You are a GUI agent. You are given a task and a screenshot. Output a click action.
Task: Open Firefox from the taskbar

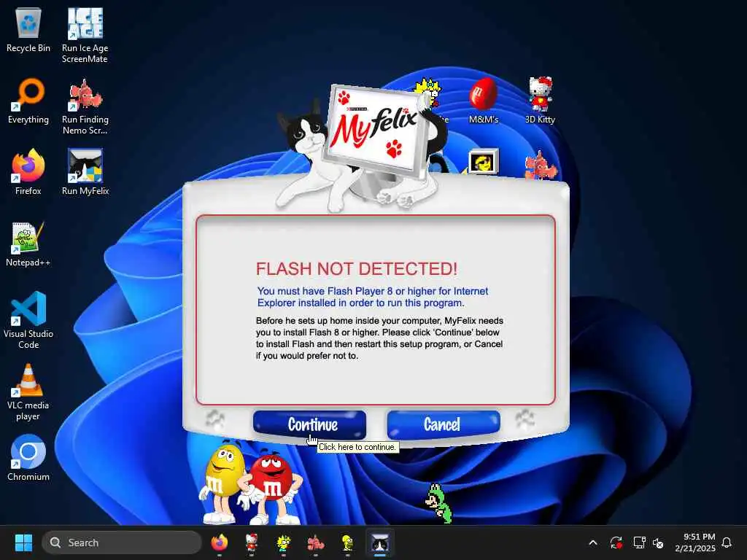(x=219, y=542)
